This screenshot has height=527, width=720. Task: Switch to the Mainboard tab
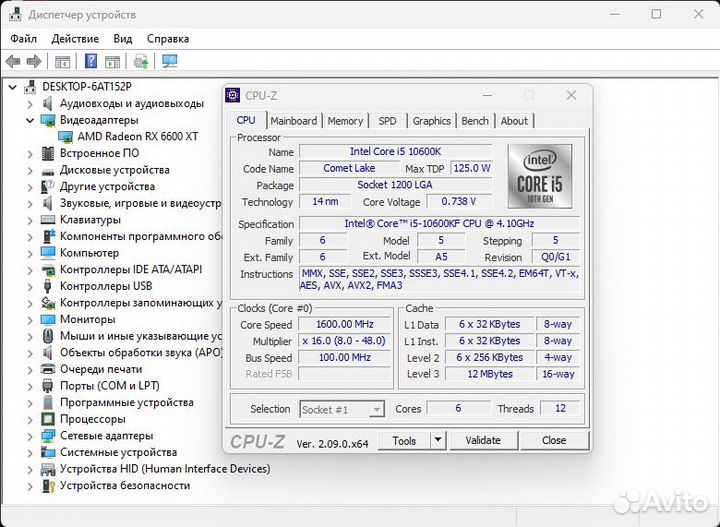[x=294, y=121]
